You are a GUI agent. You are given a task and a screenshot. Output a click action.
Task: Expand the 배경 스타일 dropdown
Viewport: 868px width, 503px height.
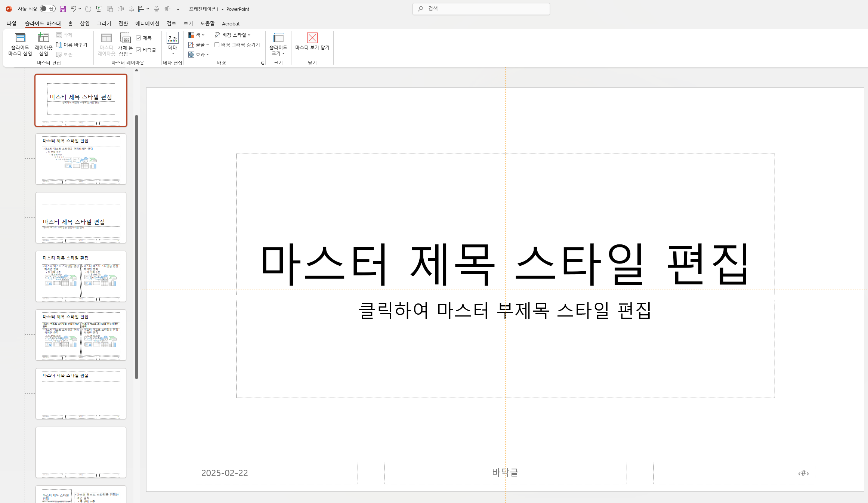pyautogui.click(x=233, y=35)
